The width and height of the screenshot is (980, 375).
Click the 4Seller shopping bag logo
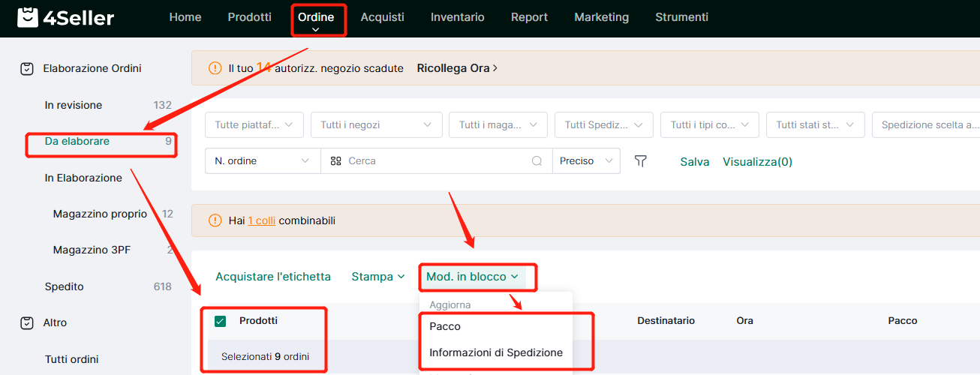(x=27, y=17)
